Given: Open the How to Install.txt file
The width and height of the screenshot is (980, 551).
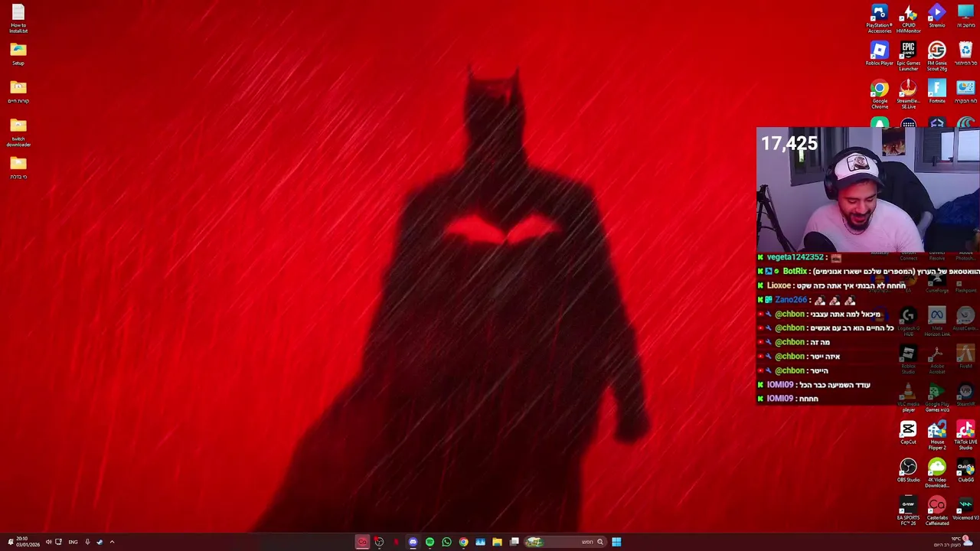Looking at the screenshot, I should [x=18, y=19].
